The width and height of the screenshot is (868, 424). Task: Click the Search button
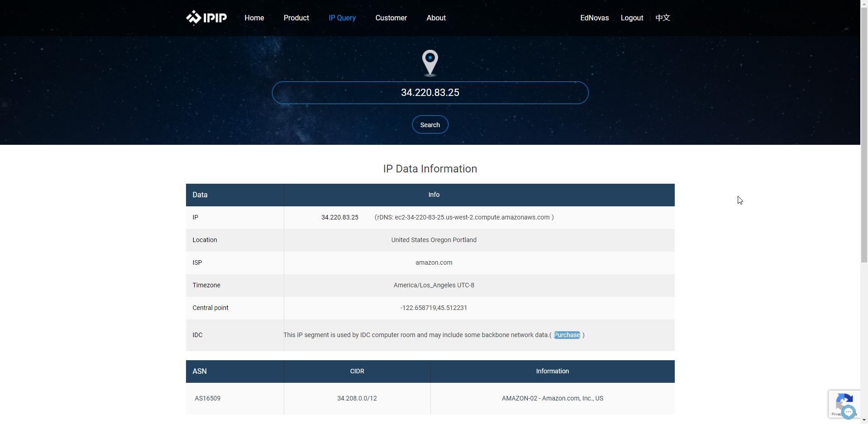click(430, 124)
